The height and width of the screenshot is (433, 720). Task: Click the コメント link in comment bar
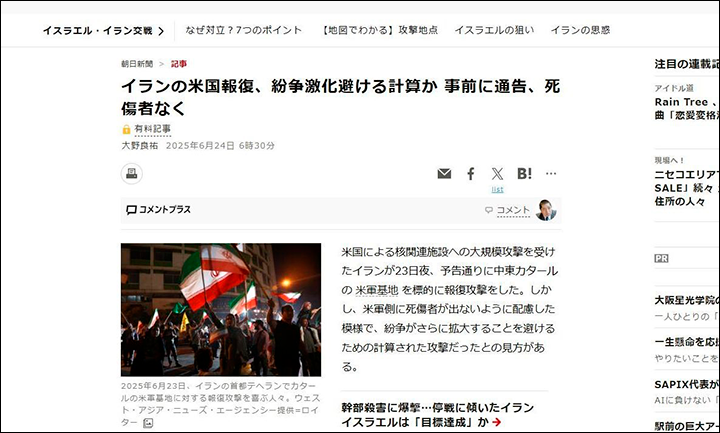pos(513,210)
